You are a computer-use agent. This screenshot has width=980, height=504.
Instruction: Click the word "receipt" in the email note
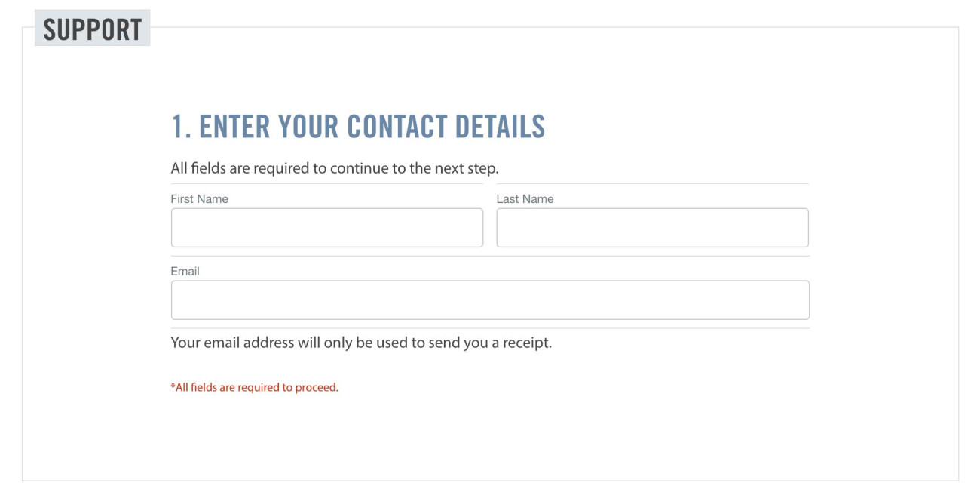point(527,343)
